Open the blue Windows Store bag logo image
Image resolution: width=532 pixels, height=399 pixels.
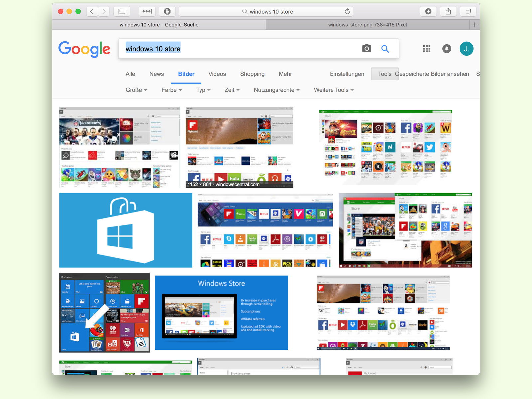point(126,230)
